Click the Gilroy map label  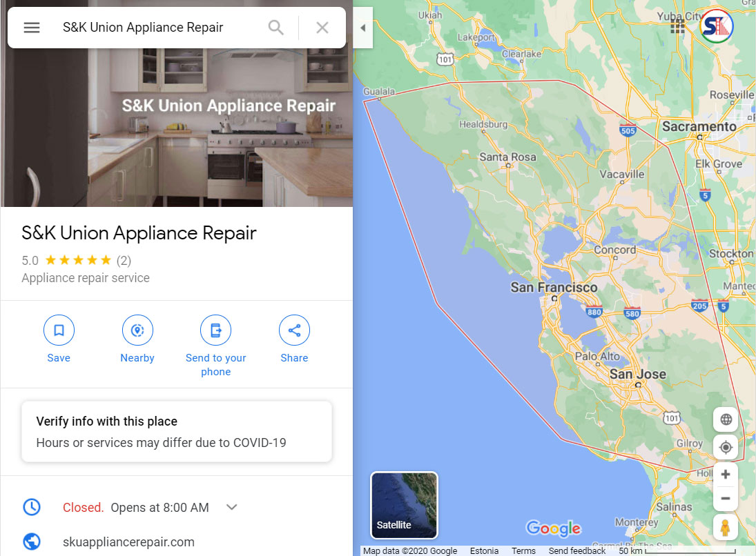click(690, 444)
